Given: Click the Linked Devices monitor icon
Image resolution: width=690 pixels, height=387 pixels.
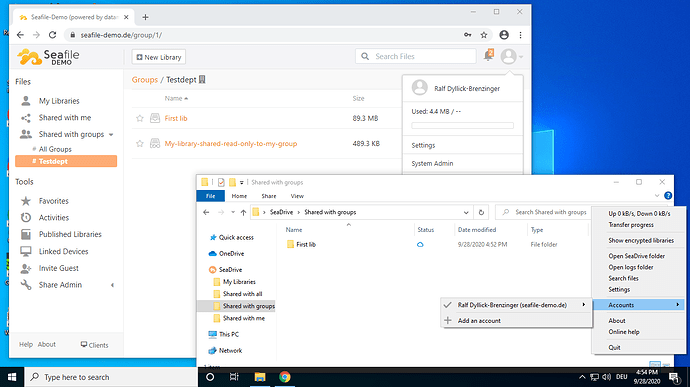Looking at the screenshot, I should point(26,251).
